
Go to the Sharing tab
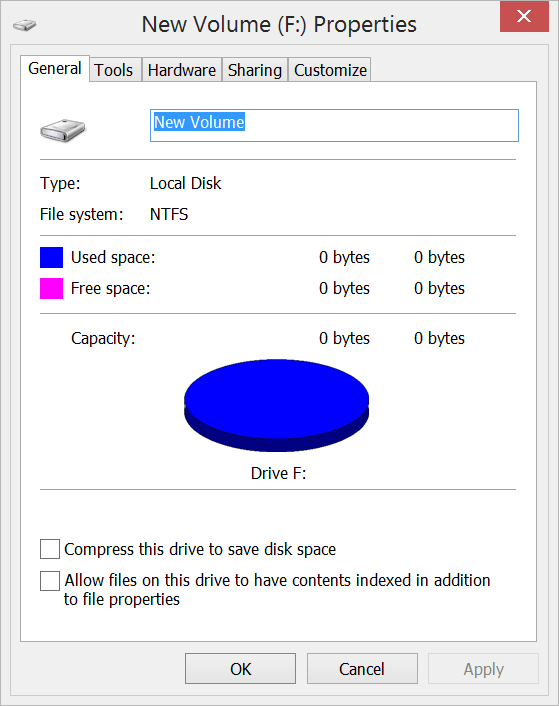coord(255,70)
